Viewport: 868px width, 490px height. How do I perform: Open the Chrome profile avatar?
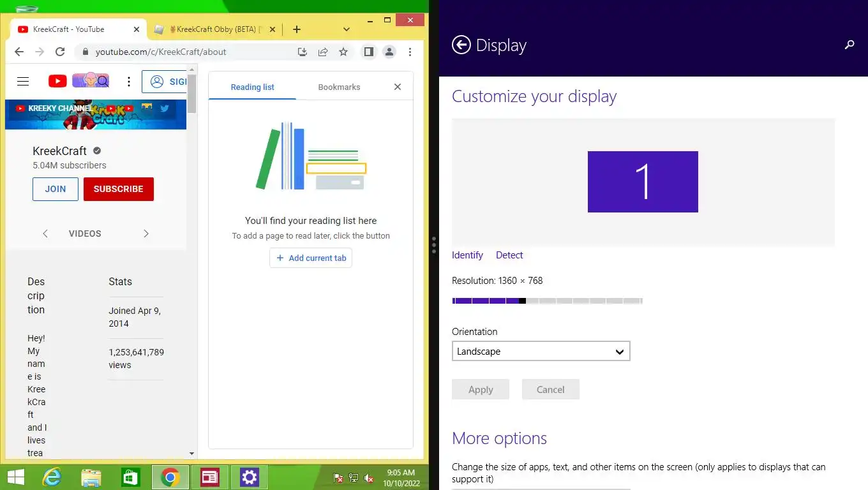389,52
